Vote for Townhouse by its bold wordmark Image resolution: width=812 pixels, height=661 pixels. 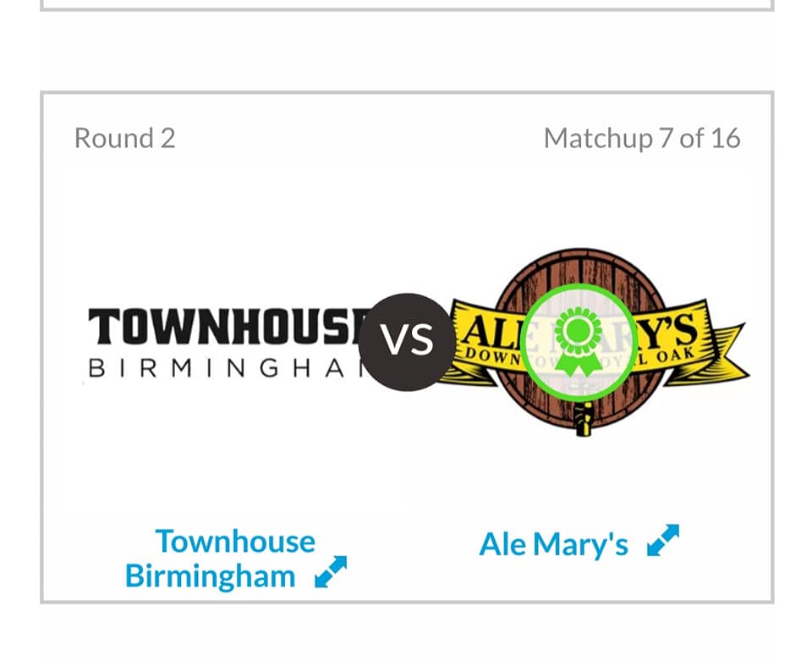(228, 327)
